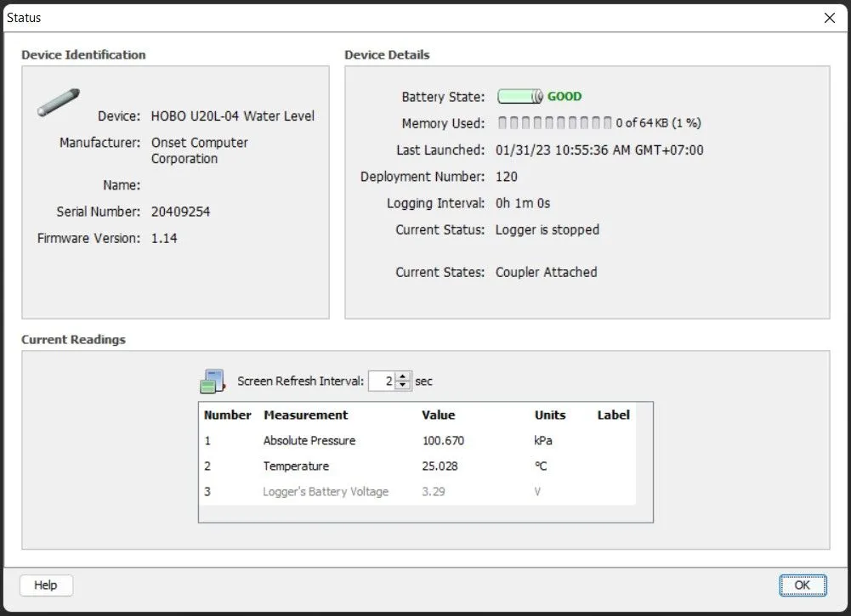851x616 pixels.
Task: Focus the Screen Refresh Interval field
Action: pos(382,381)
